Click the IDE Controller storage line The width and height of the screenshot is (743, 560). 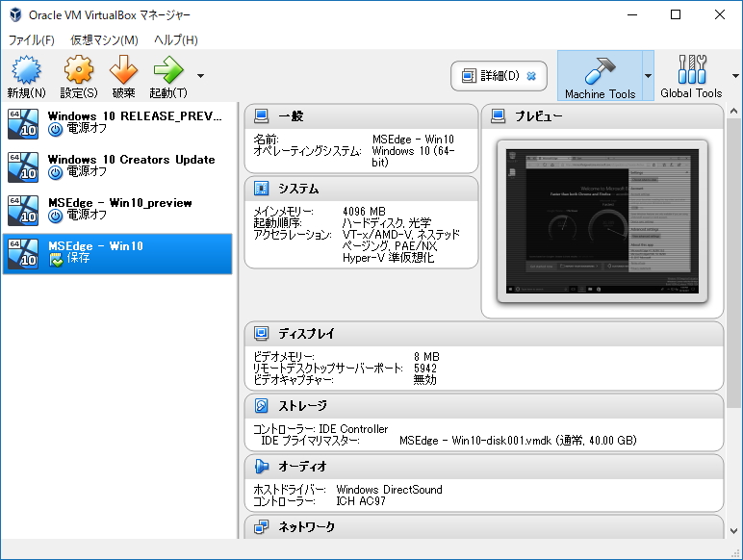(x=320, y=429)
